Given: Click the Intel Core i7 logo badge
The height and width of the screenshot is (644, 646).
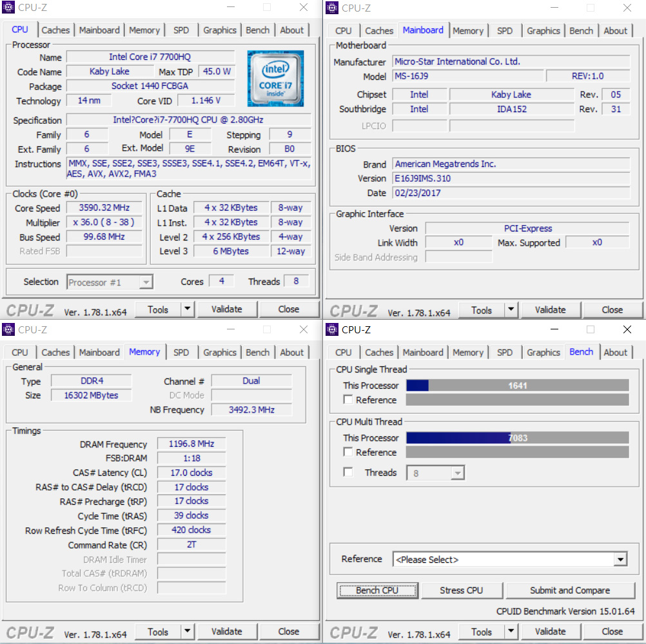Looking at the screenshot, I should [x=275, y=77].
